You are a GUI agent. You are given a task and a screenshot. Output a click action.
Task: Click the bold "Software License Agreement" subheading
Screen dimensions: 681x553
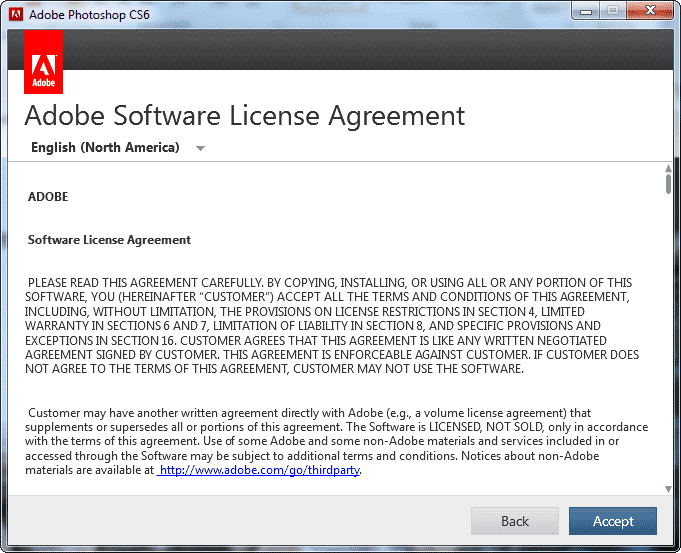pos(109,240)
